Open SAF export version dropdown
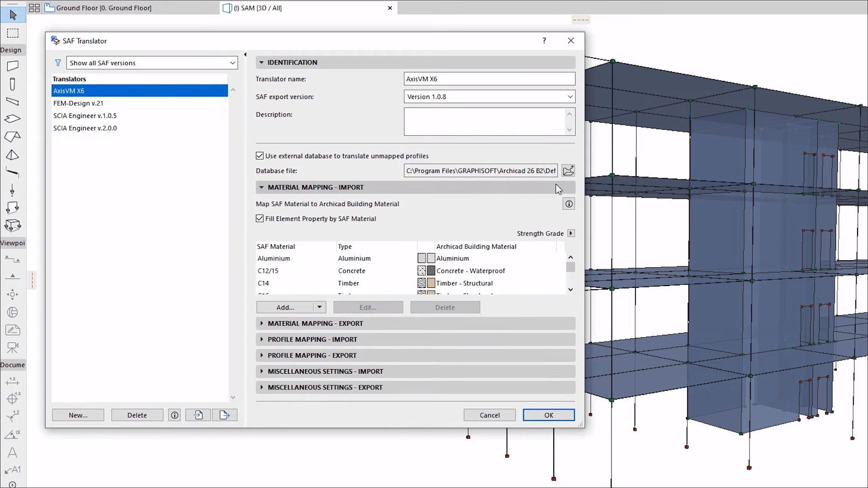The width and height of the screenshot is (868, 488). [489, 97]
